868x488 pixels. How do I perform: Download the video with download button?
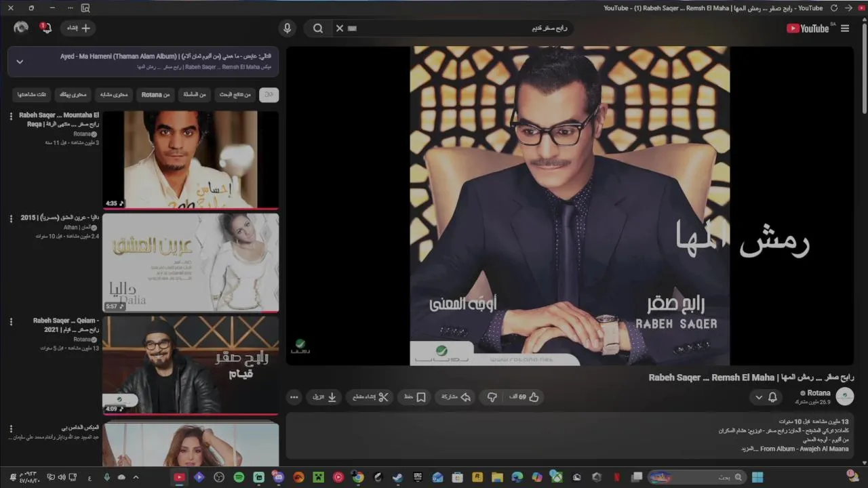point(325,397)
